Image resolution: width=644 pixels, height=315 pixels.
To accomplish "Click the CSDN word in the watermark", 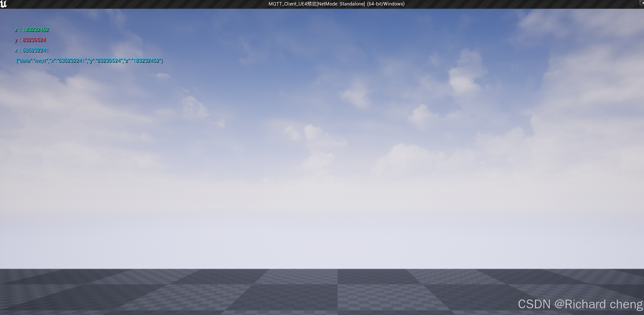I will [x=534, y=304].
